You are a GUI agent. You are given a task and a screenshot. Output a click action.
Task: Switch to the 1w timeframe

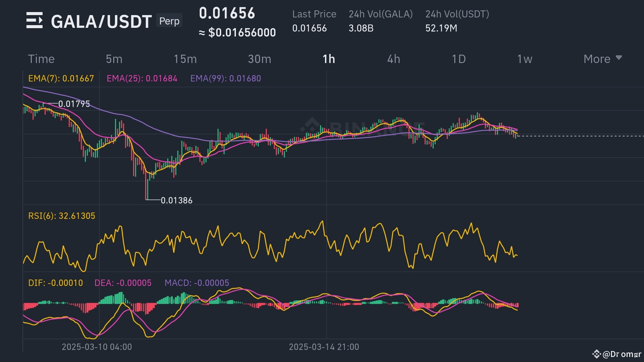[x=524, y=59]
